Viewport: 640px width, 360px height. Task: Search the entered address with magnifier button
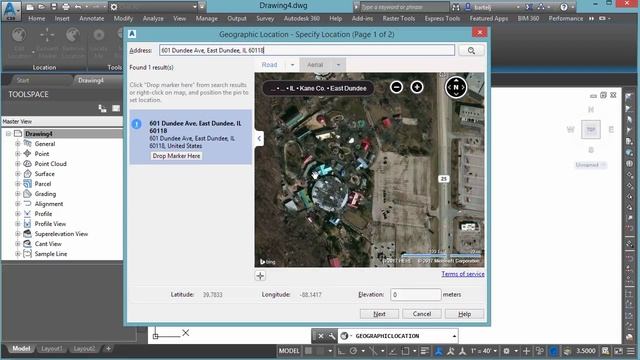[471, 50]
